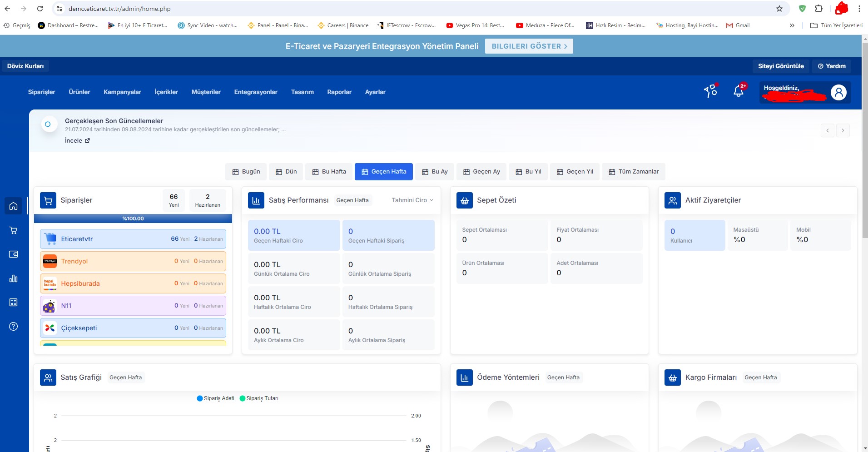Click the Sepet Özeti basket icon
The image size is (868, 452).
click(x=464, y=200)
